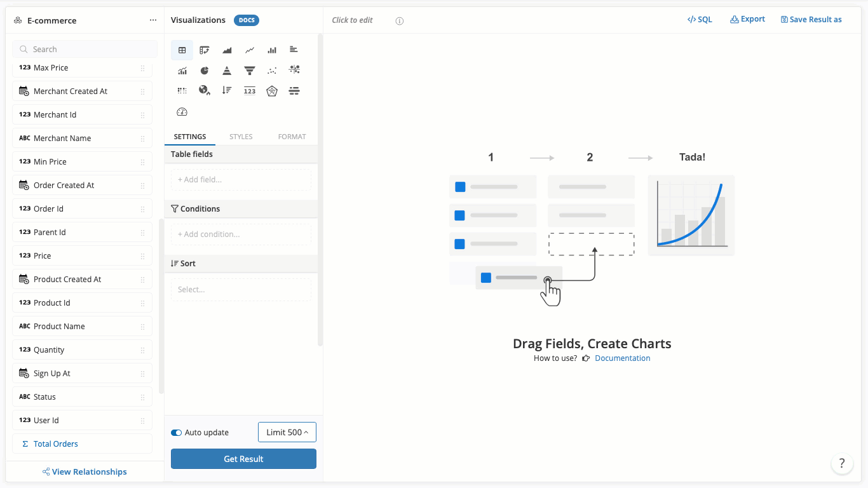Choose the funnel chart visualization icon
The height and width of the screenshot is (488, 868).
[x=250, y=71]
